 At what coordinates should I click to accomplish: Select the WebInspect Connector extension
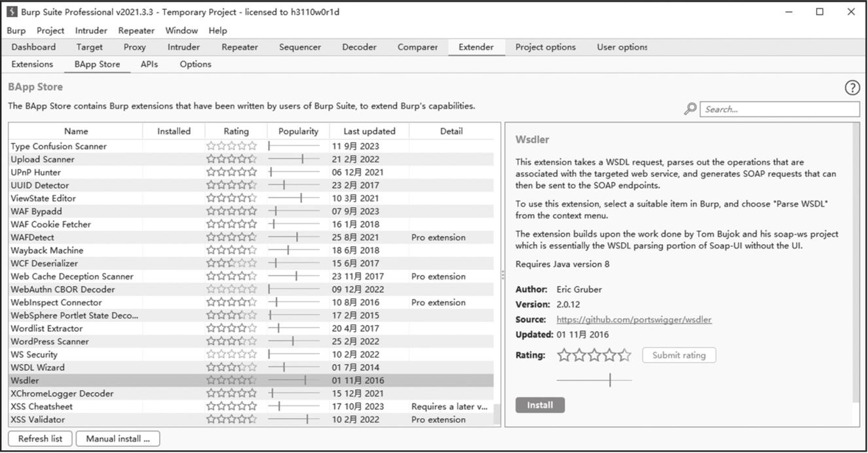click(x=251, y=302)
